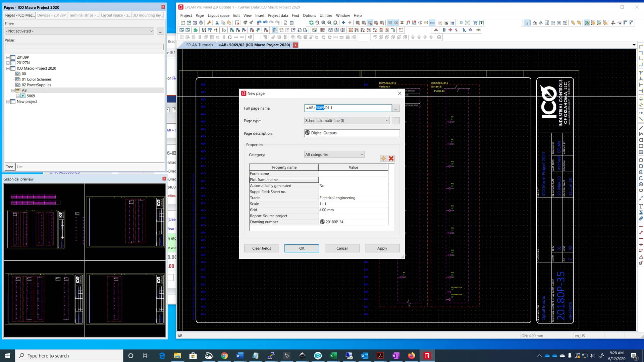
Task: Select the scissors Cut icon
Action: pos(217,22)
